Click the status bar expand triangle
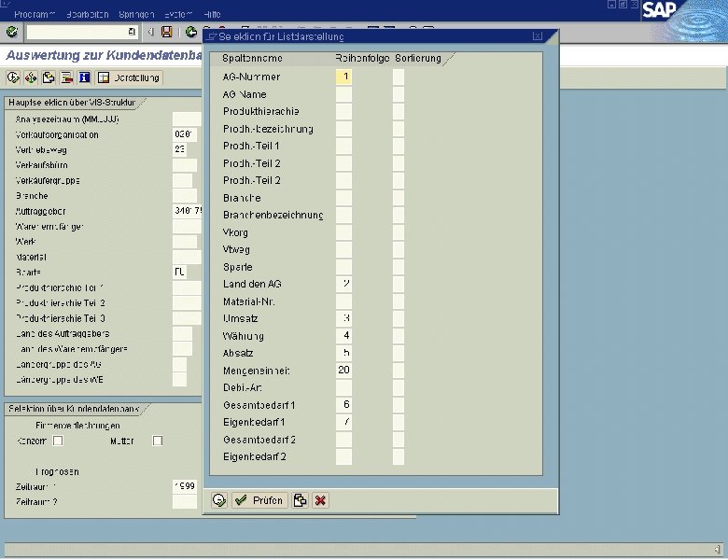The image size is (728, 560). (x=717, y=550)
